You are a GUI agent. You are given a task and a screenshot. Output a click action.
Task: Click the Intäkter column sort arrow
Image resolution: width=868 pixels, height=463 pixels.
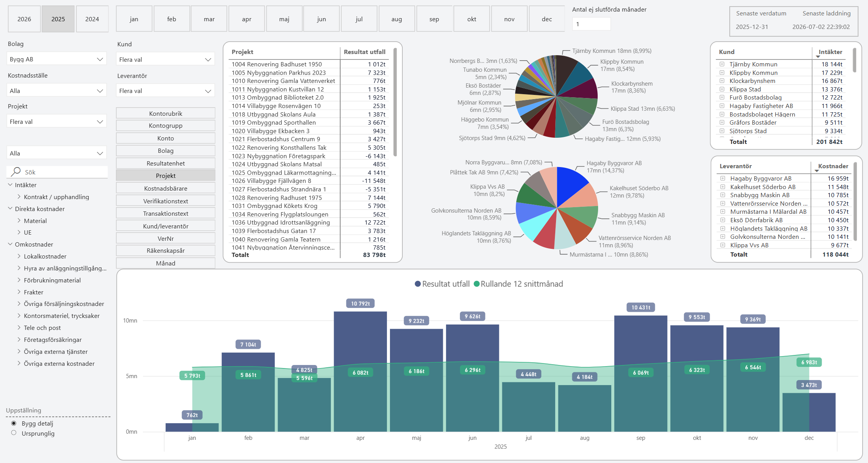(818, 57)
